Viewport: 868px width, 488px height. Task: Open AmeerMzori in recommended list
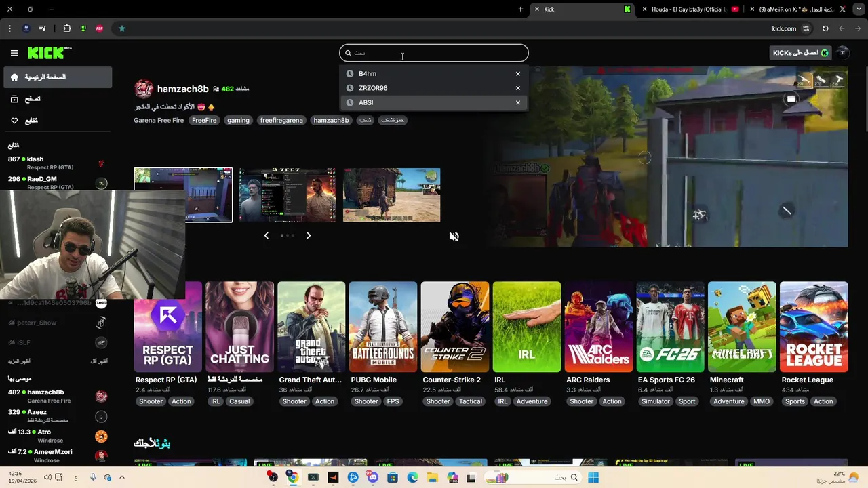click(58, 455)
